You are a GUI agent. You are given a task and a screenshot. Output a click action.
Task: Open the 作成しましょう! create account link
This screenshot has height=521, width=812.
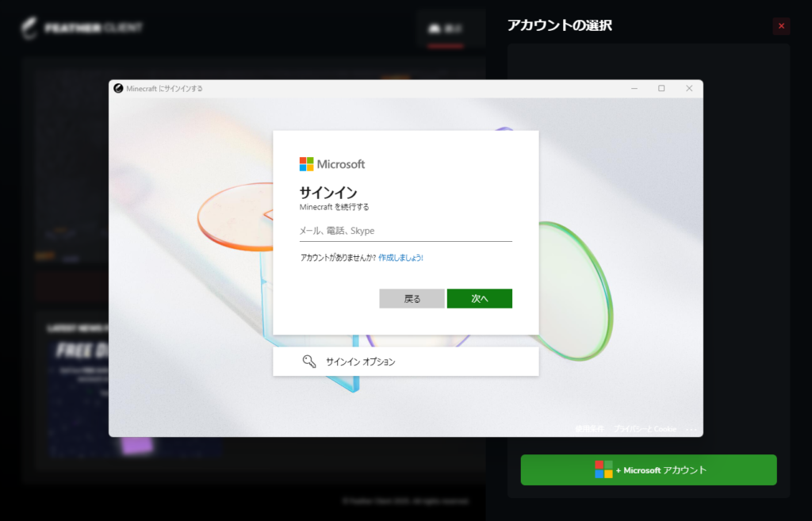pyautogui.click(x=400, y=258)
